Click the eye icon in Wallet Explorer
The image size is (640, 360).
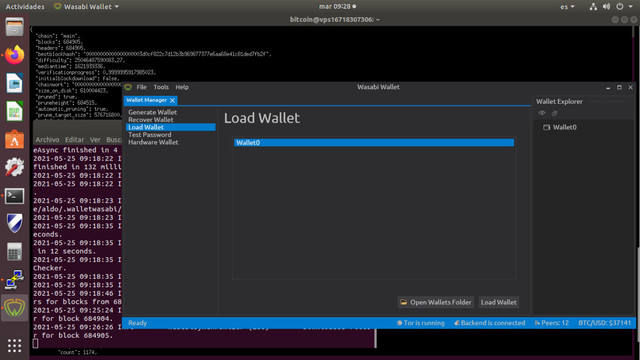point(542,113)
